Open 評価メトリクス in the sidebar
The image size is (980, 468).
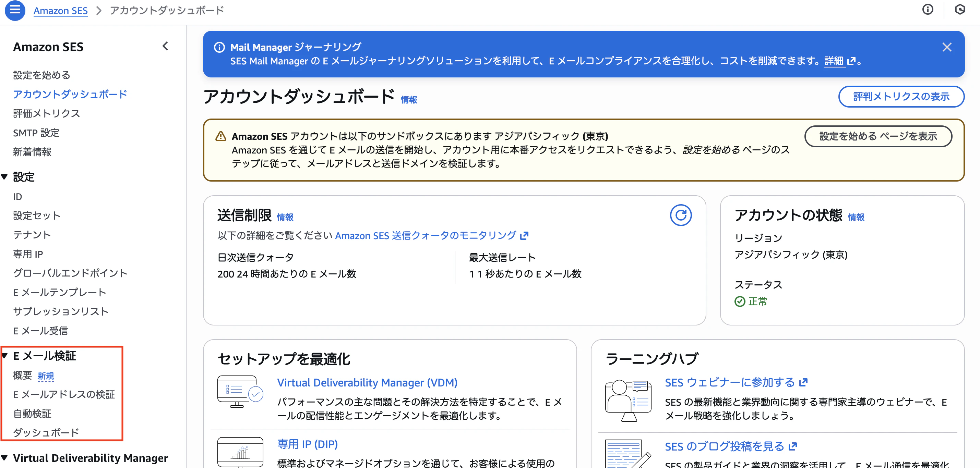tap(46, 113)
